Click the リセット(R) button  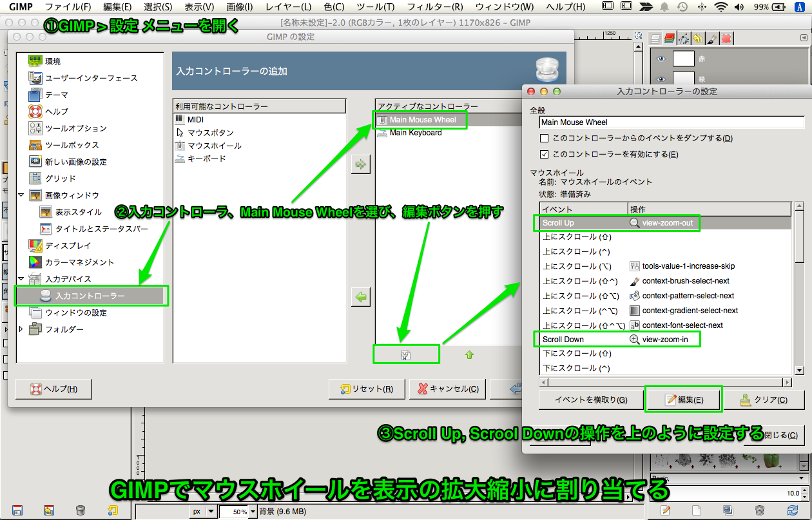pyautogui.click(x=367, y=389)
